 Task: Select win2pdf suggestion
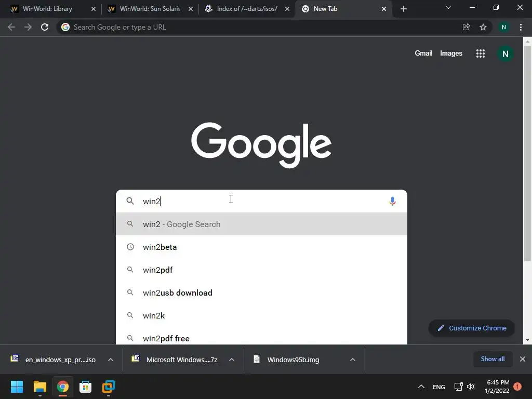coord(261,270)
